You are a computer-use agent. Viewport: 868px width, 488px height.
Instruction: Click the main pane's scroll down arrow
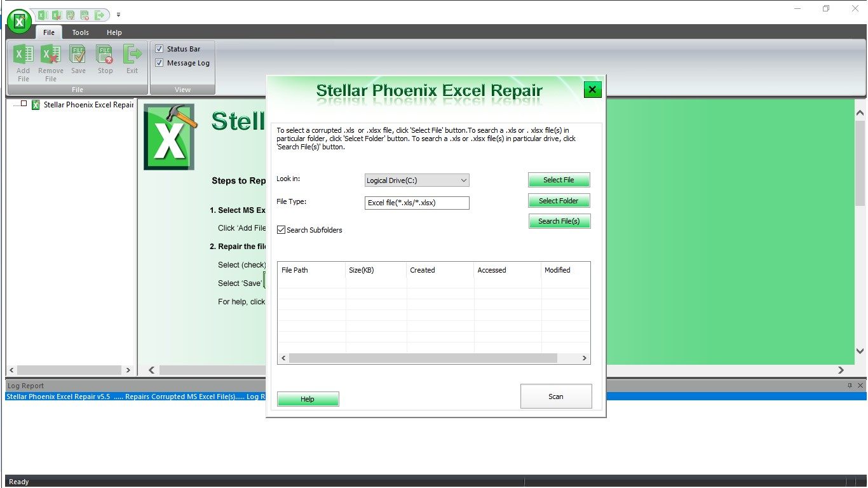(x=860, y=351)
